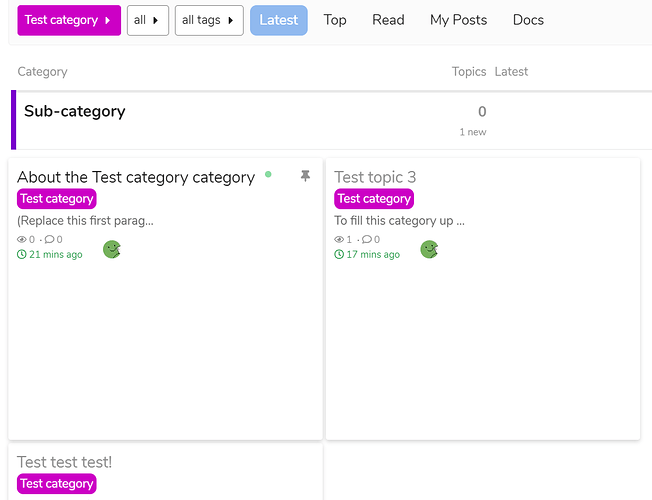Open the My Posts tab
Screen dimensions: 652x500
458,20
